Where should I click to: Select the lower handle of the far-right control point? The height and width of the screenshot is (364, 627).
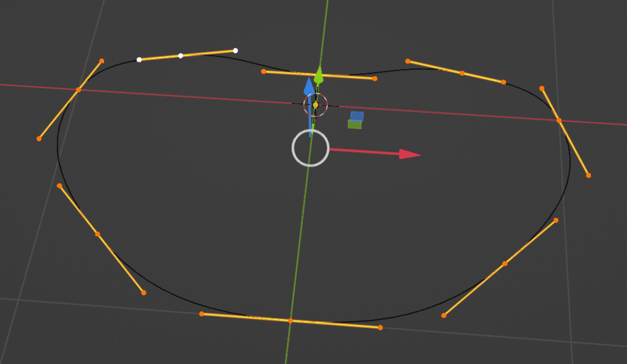[588, 176]
